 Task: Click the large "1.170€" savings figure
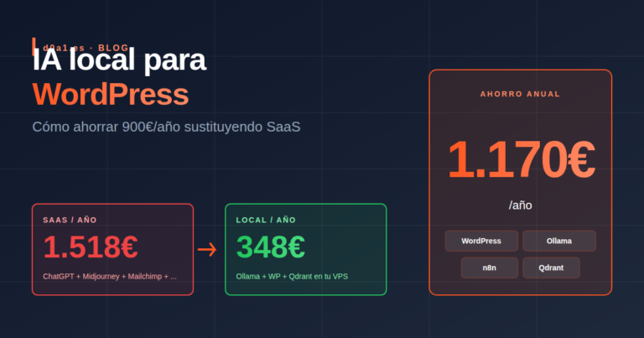521,159
